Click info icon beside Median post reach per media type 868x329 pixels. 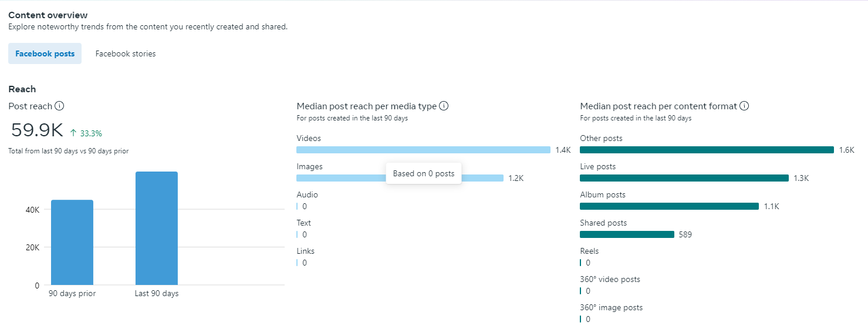coord(444,106)
